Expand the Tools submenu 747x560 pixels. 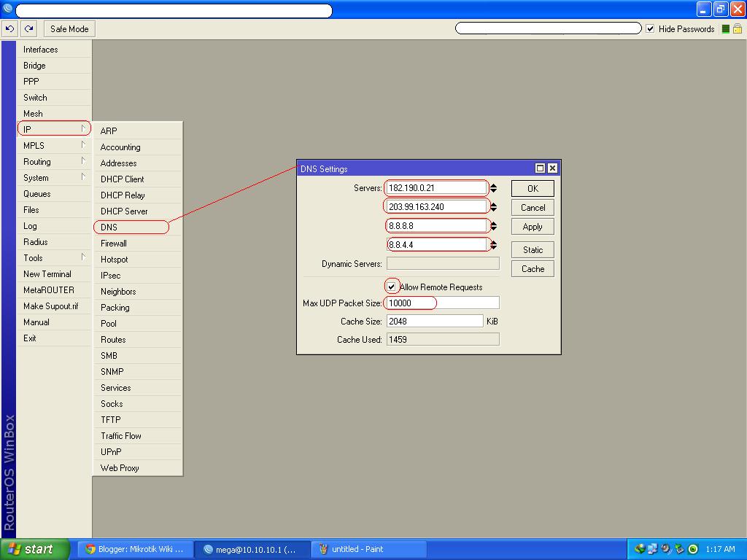(x=83, y=257)
